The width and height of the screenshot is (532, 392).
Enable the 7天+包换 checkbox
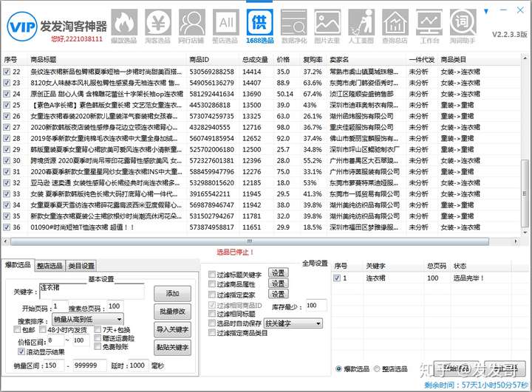click(x=98, y=329)
